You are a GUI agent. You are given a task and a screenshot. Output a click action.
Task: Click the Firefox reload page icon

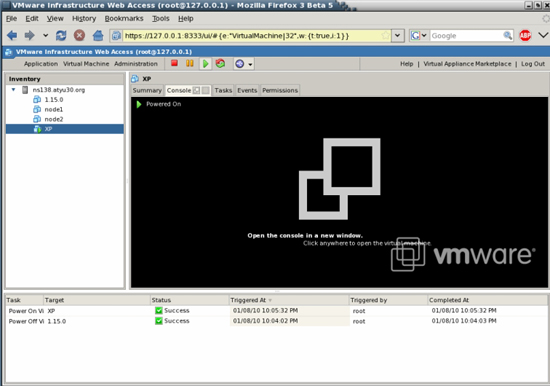point(61,35)
